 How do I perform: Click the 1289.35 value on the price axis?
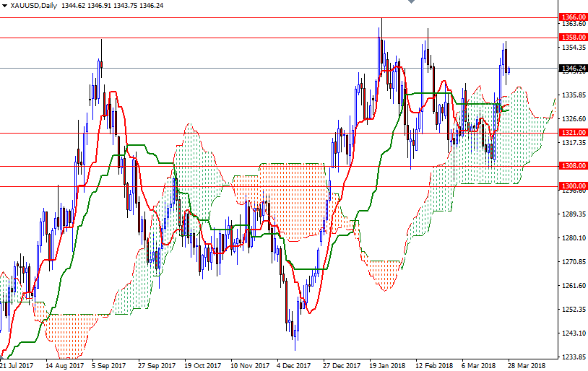click(574, 214)
